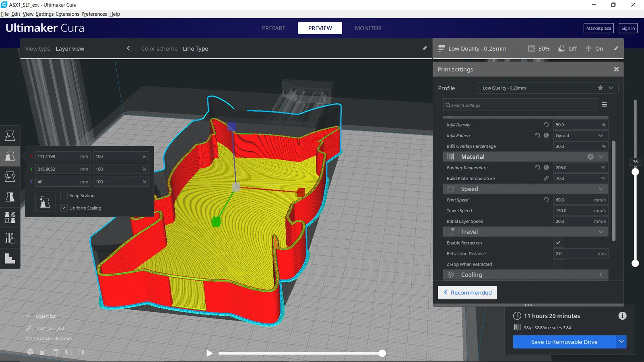
Task: Click the pencil icon in the color scheme bar
Action: coord(425,48)
